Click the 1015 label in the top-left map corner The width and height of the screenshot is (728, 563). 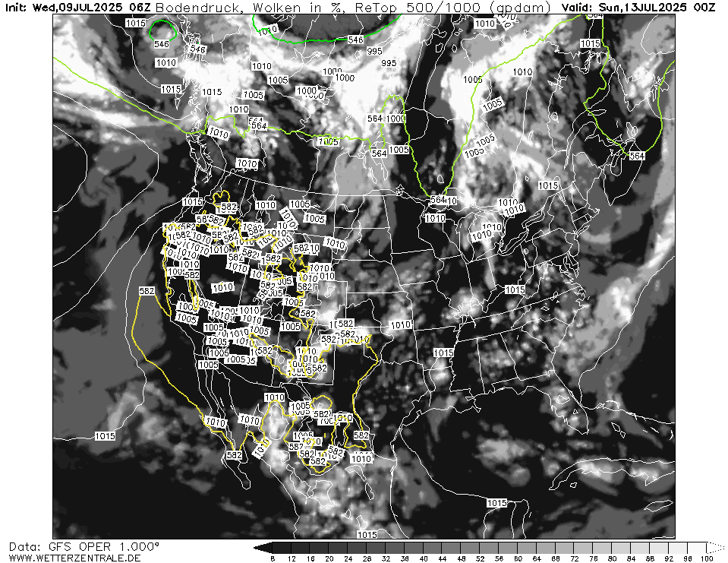click(136, 24)
